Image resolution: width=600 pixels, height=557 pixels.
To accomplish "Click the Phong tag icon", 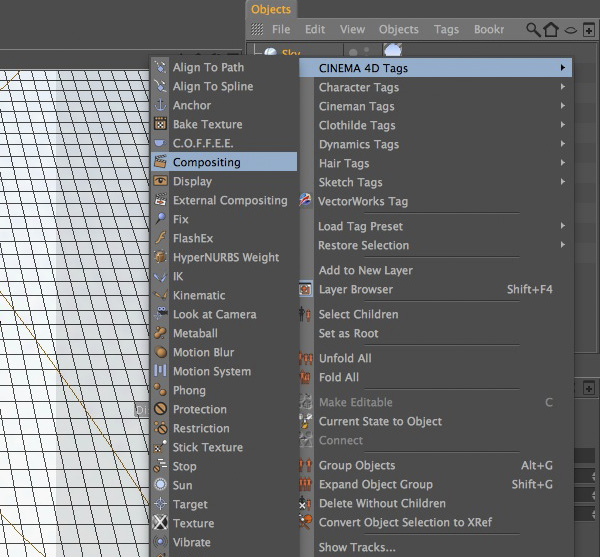I will coord(160,390).
